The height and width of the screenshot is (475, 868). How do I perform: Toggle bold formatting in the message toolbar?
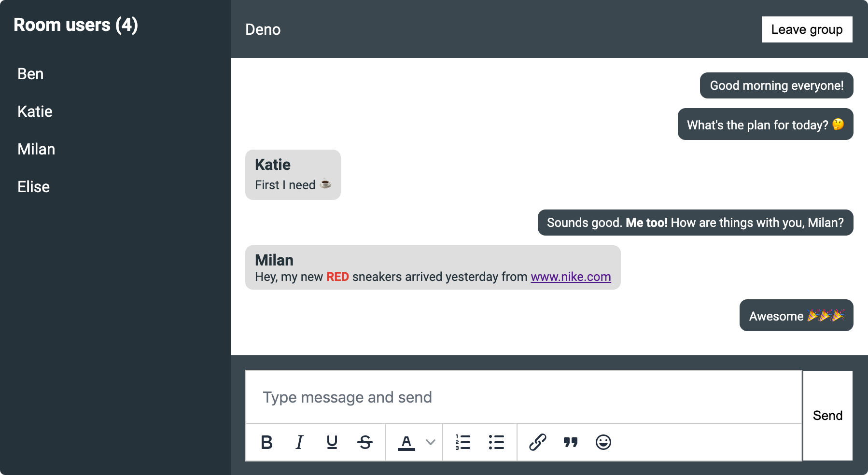(x=267, y=442)
